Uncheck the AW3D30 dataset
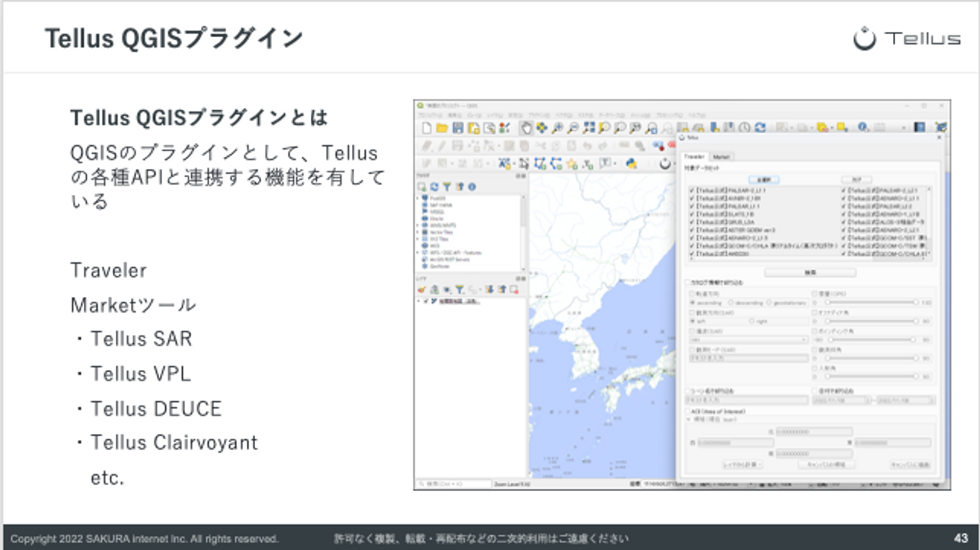The image size is (980, 550). pos(692,254)
